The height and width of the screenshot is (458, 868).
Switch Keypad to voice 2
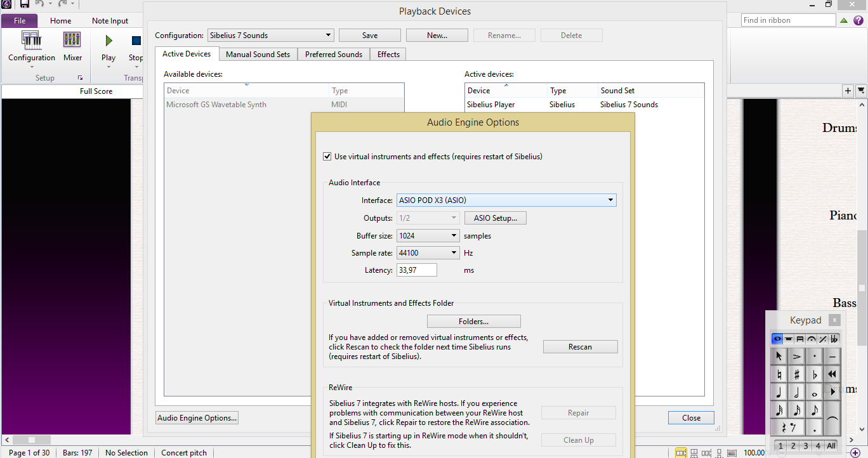(793, 446)
